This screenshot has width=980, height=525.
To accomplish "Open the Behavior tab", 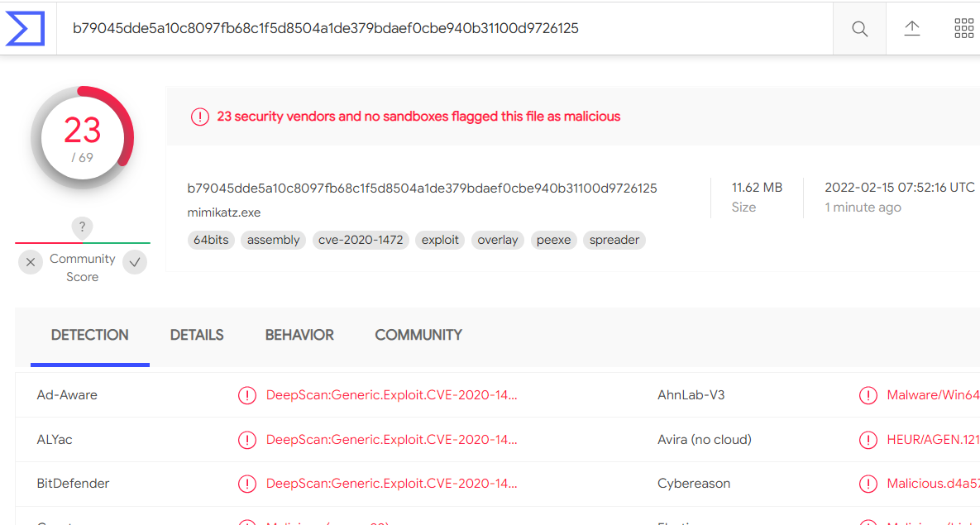I will (x=299, y=335).
